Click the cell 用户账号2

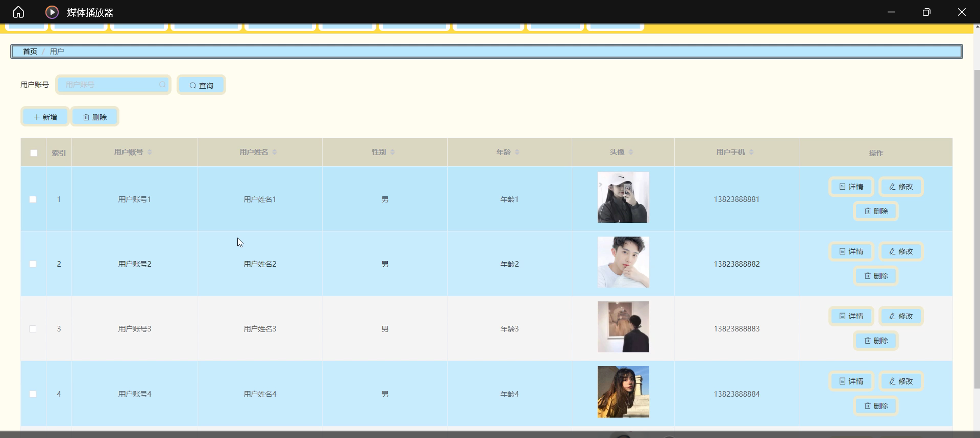tap(135, 264)
